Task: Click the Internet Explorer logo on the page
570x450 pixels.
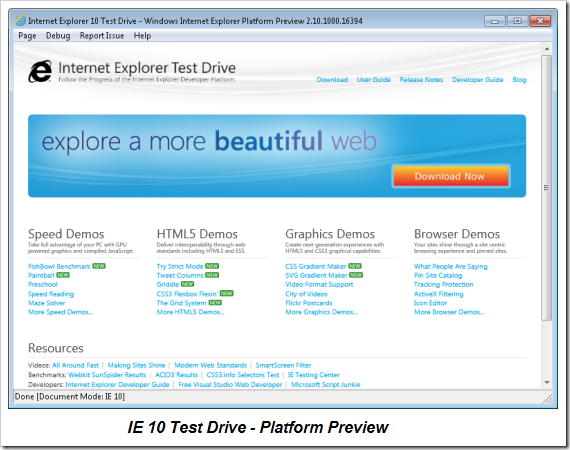Action: pyautogui.click(x=40, y=72)
